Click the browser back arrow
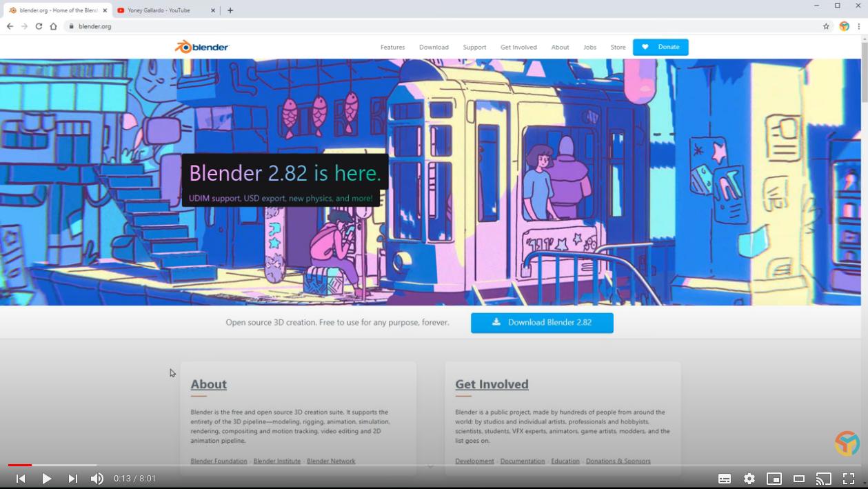Viewport: 868px width, 489px height. 10,26
